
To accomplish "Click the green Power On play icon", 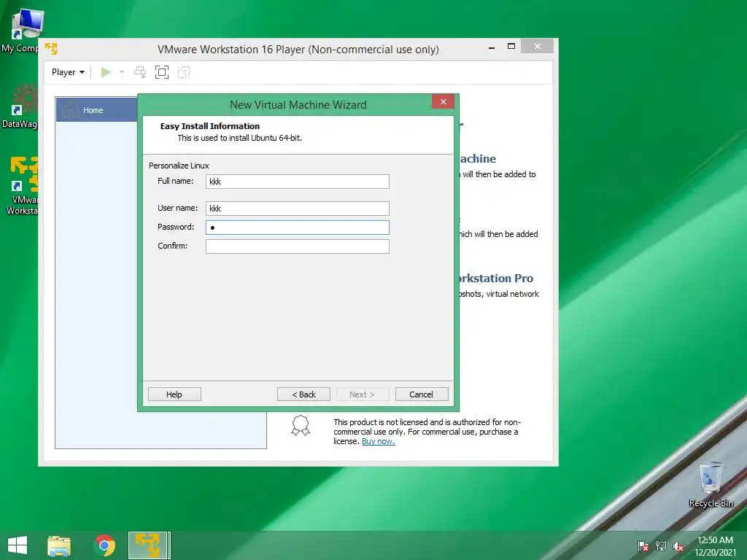I will 107,72.
